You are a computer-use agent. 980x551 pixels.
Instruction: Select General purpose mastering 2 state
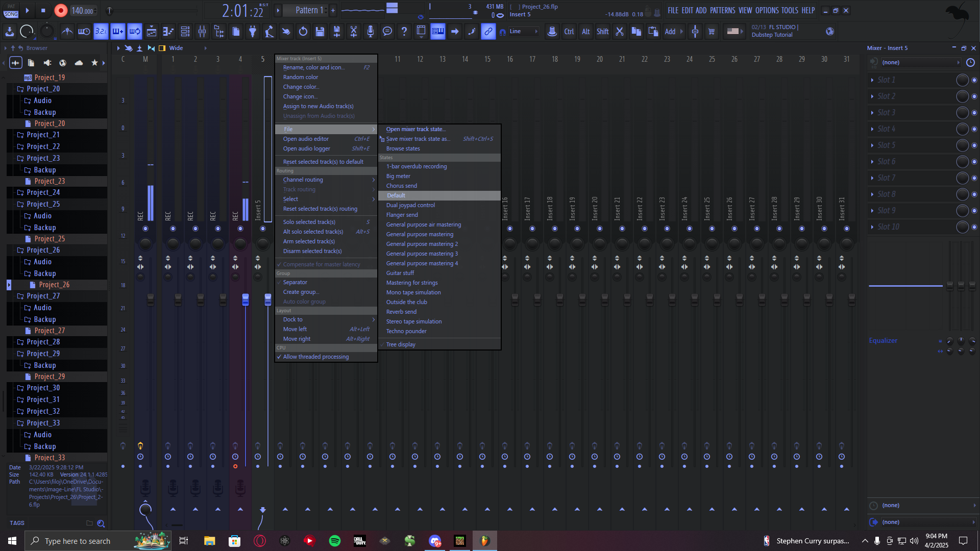pos(422,244)
